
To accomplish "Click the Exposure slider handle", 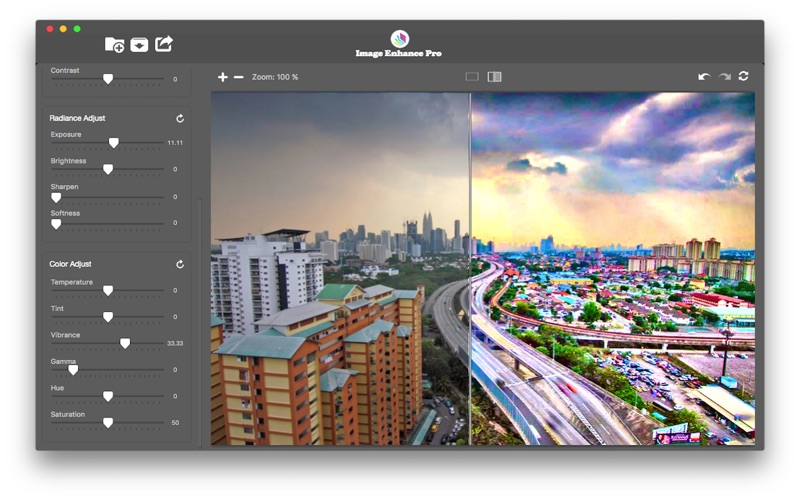I will point(113,143).
